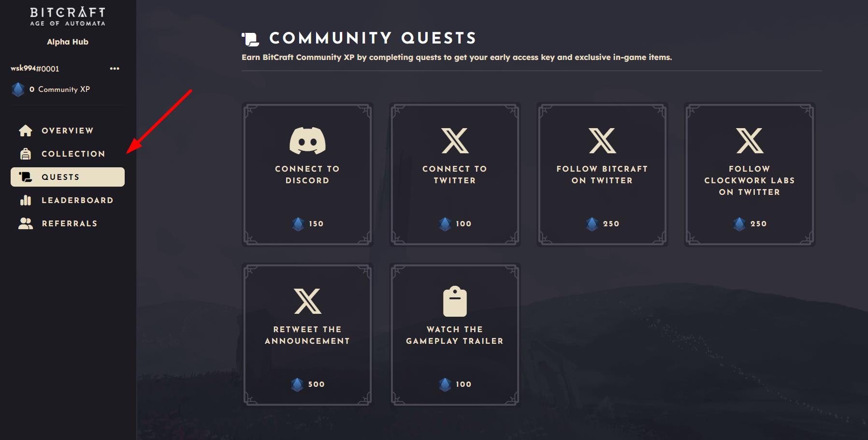
Task: Click the X icon on Connect to Twitter
Action: [x=455, y=141]
